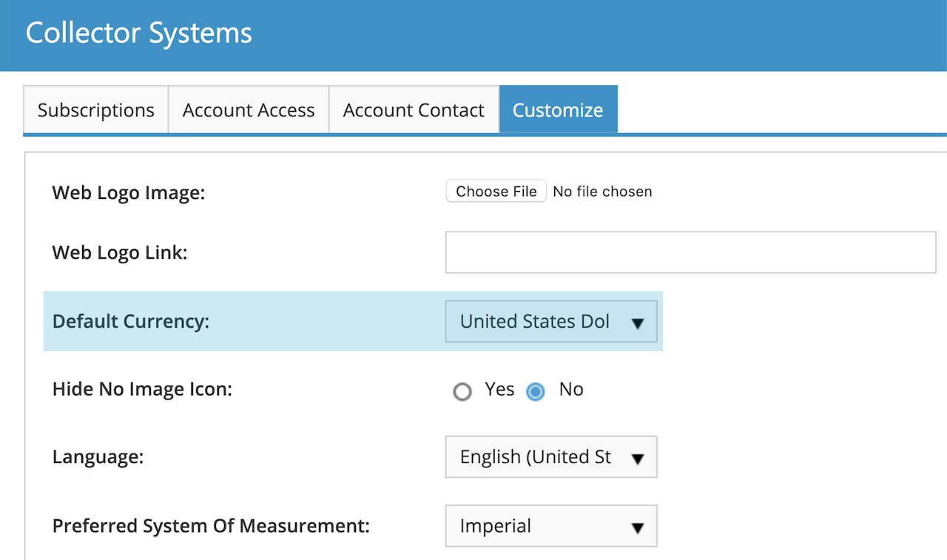Open the Language dropdown
The height and width of the screenshot is (560, 947).
coord(536,457)
